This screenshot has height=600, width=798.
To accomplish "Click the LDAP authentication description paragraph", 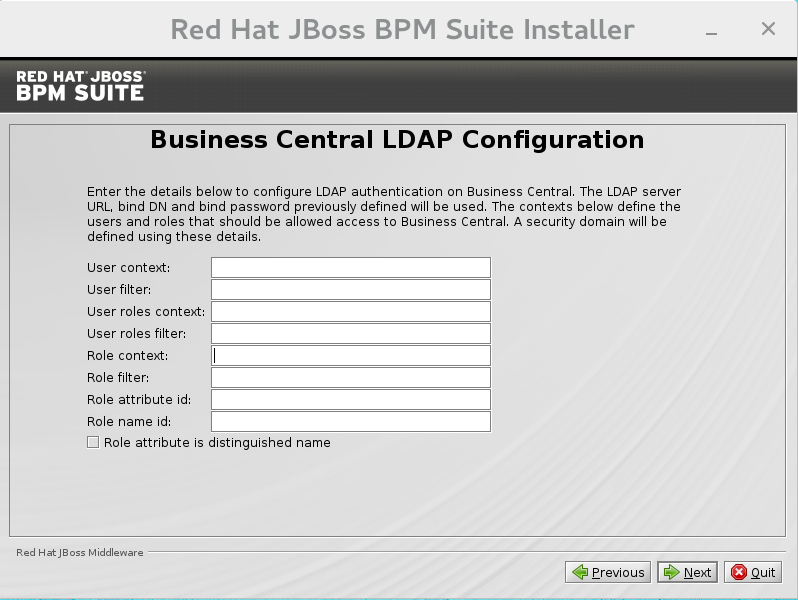I will pos(384,214).
